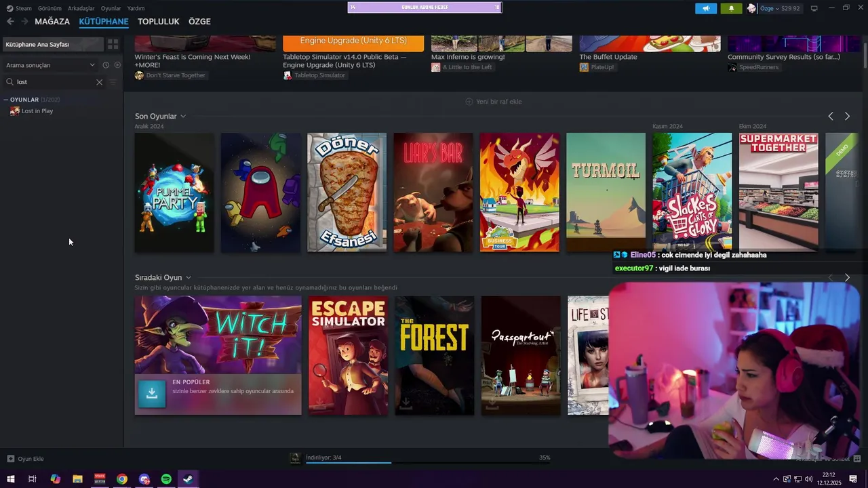Image resolution: width=868 pixels, height=488 pixels.
Task: Sort by recent activity clock icon
Action: 106,65
